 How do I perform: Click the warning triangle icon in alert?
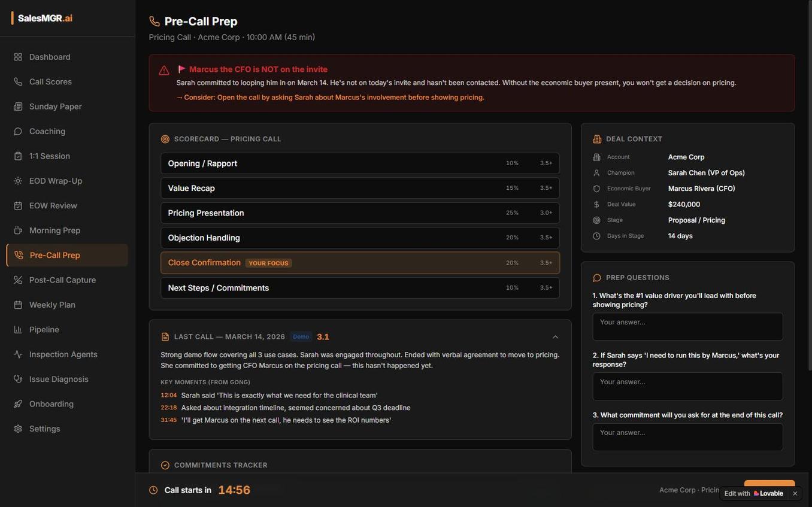164,71
